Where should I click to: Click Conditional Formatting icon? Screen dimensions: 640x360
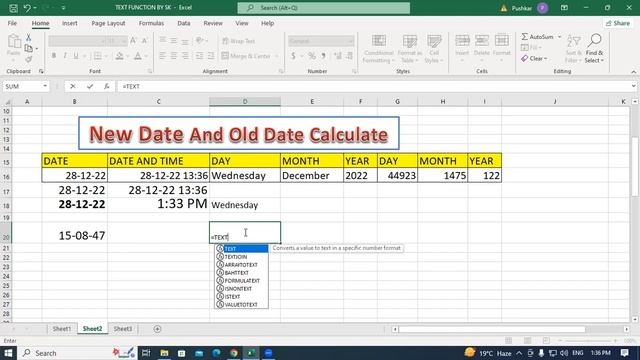point(379,41)
